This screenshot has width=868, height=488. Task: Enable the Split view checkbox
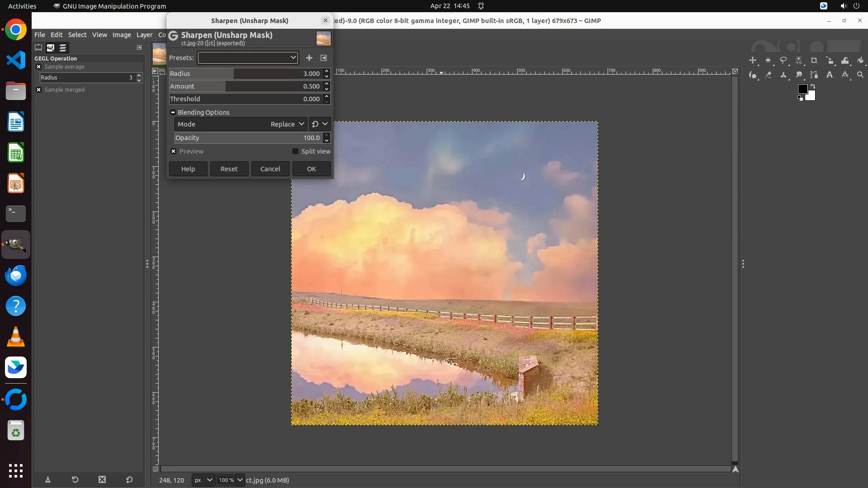point(296,151)
